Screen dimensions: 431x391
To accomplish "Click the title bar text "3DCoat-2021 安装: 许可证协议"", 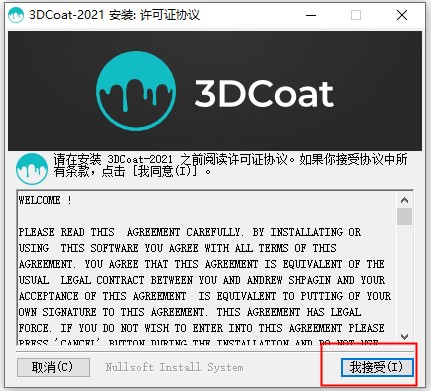I will pyautogui.click(x=114, y=15).
